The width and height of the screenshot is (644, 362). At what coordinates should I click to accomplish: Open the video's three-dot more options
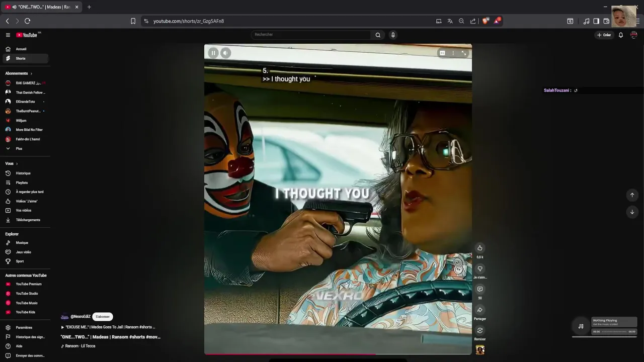coord(453,53)
